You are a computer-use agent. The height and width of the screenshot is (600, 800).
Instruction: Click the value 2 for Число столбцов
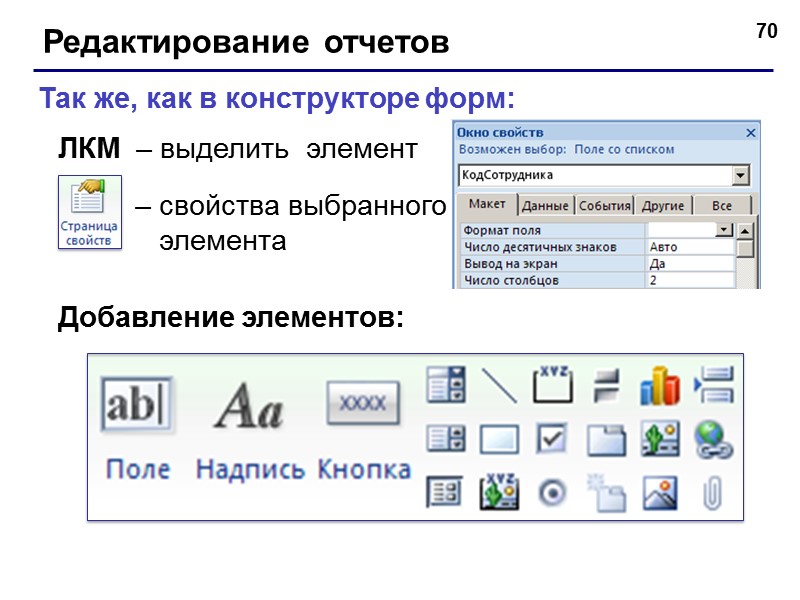click(x=691, y=280)
